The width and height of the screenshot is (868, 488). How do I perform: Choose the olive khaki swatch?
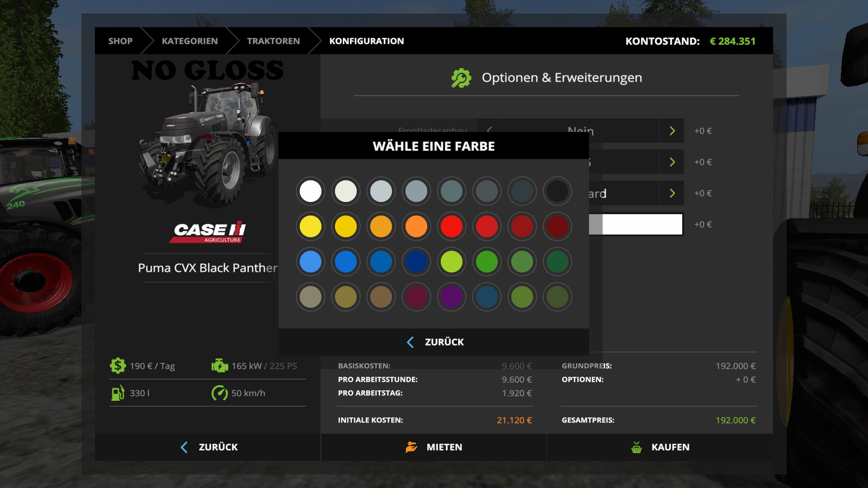[x=346, y=297]
